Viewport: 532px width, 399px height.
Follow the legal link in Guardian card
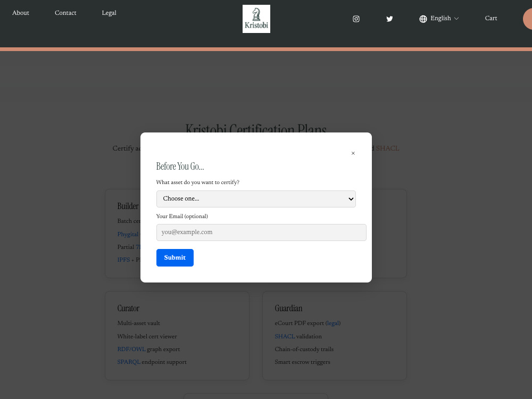(x=333, y=323)
